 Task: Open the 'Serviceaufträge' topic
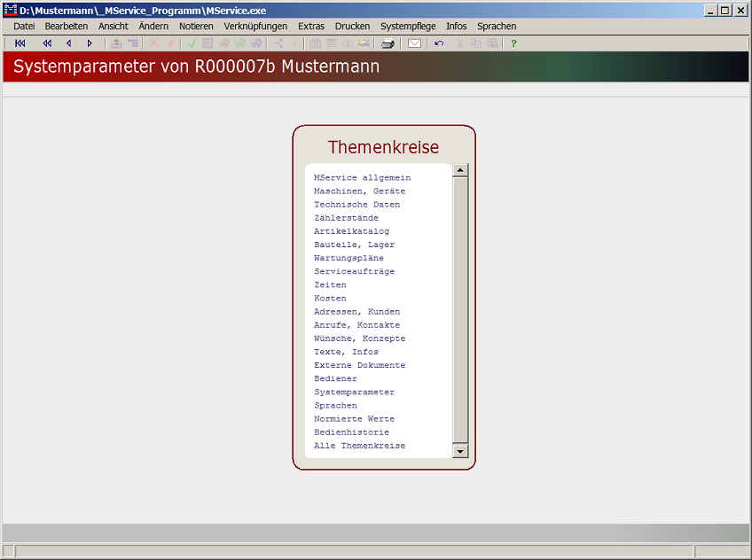pyautogui.click(x=354, y=272)
